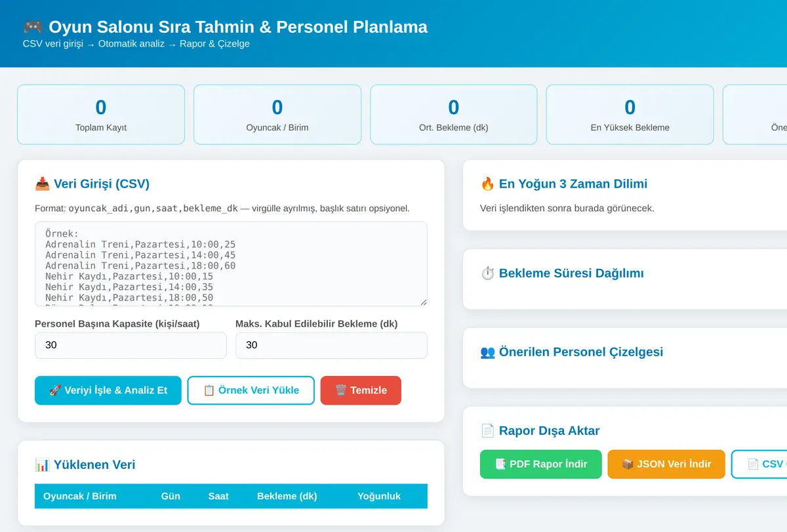Load sample data with Örnek Veri Yükle
The width and height of the screenshot is (787, 532).
click(251, 390)
